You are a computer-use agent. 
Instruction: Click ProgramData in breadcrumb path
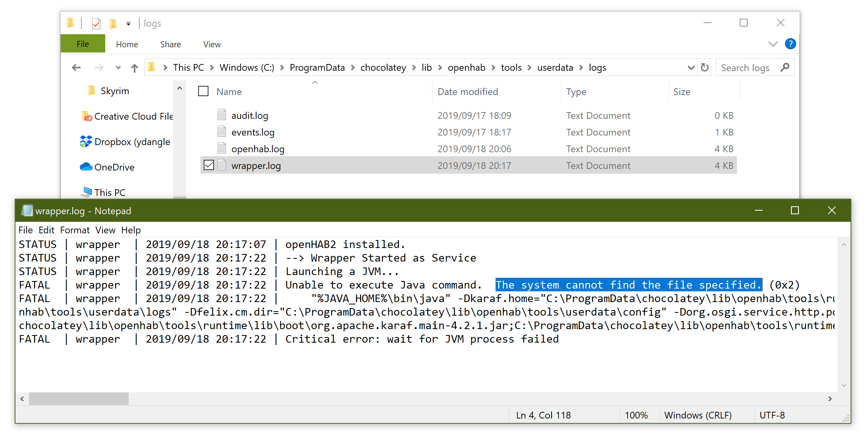(x=317, y=68)
